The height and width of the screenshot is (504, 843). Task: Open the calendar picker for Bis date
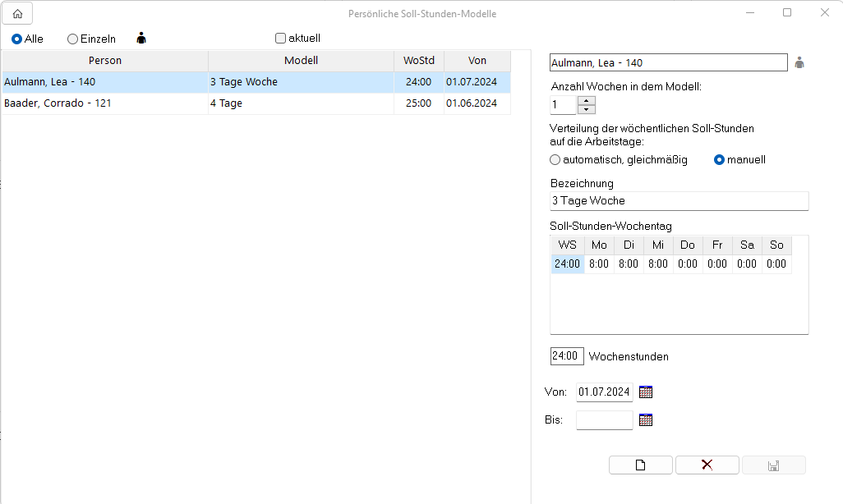[646, 420]
